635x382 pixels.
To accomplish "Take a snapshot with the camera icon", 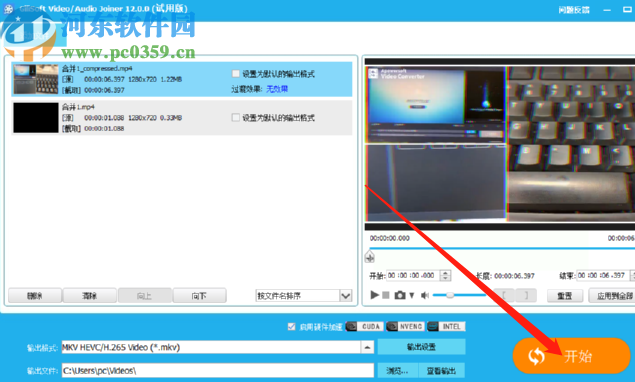I will (400, 295).
